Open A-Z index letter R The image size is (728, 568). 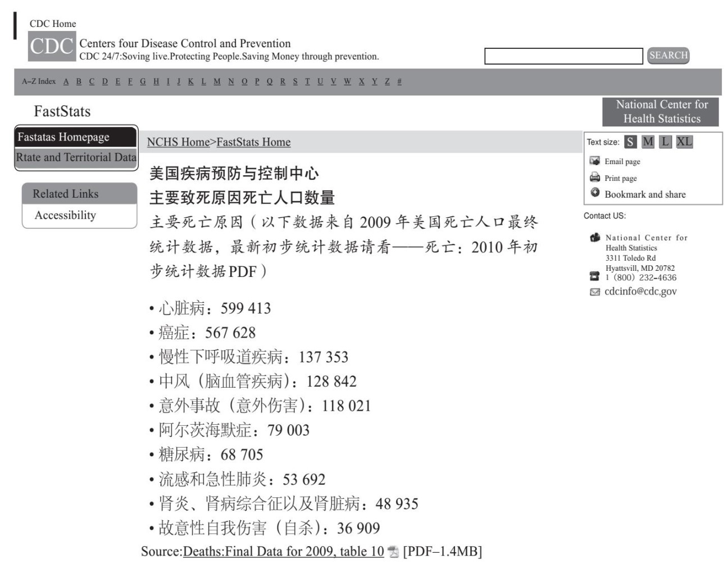coord(283,81)
